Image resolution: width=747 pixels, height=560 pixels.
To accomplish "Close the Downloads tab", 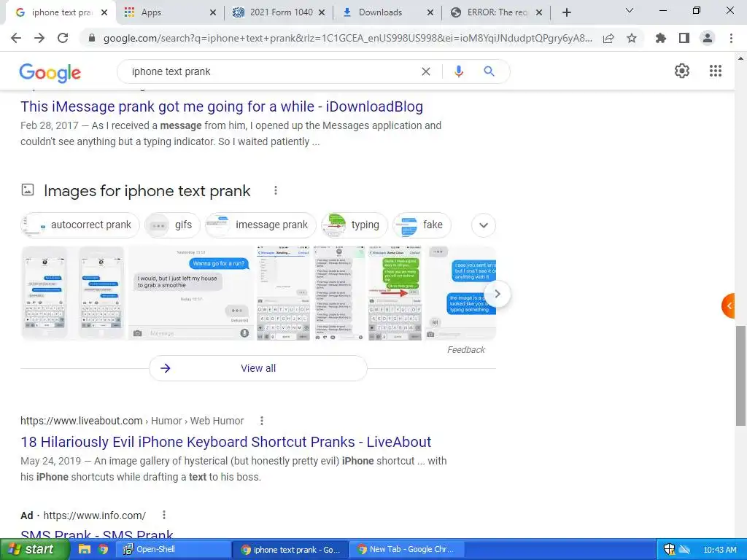I will point(430,12).
